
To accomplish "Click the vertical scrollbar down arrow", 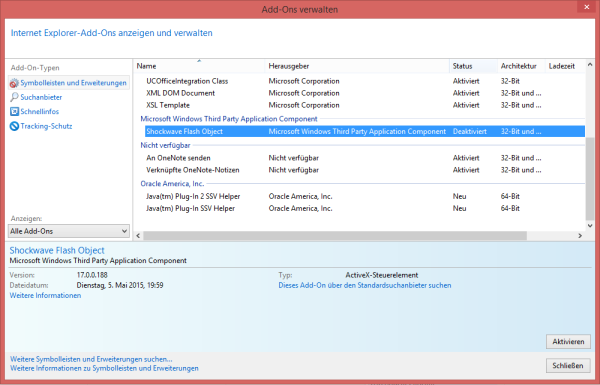I will (590, 226).
